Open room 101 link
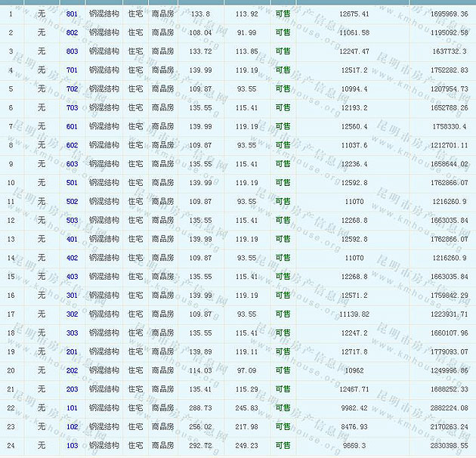Viewport: 476px width, 458px height. 72,408
